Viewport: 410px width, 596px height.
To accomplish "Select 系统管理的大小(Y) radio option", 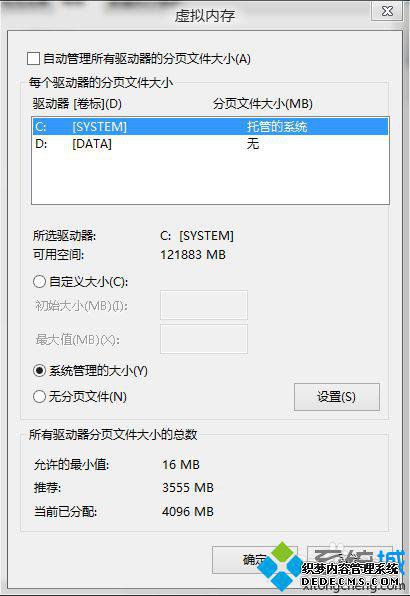I will (x=40, y=370).
